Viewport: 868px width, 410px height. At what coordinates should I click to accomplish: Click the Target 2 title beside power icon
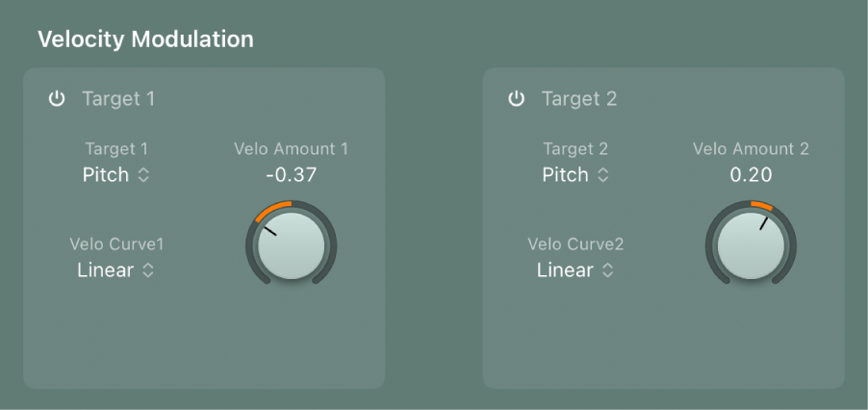(578, 98)
